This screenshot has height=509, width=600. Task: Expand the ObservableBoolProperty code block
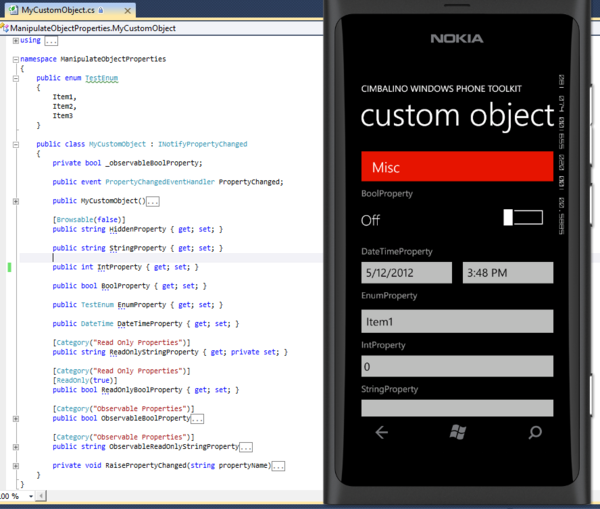tap(16, 419)
